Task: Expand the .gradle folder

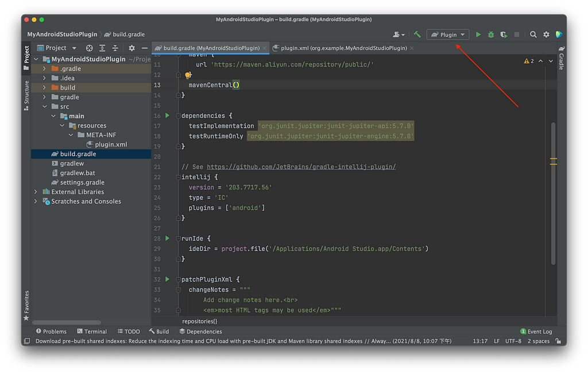Action: tap(45, 68)
